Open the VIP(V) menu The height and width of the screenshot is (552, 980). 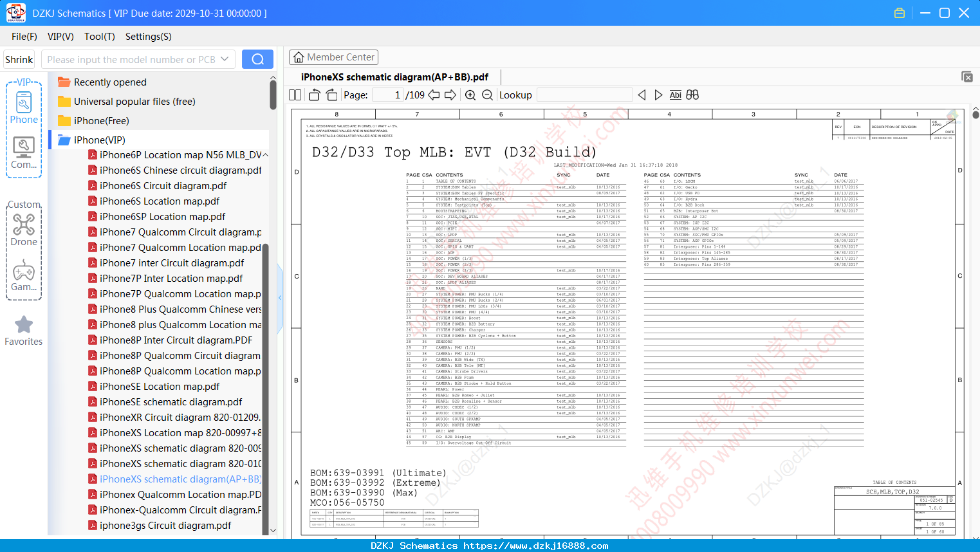(60, 37)
